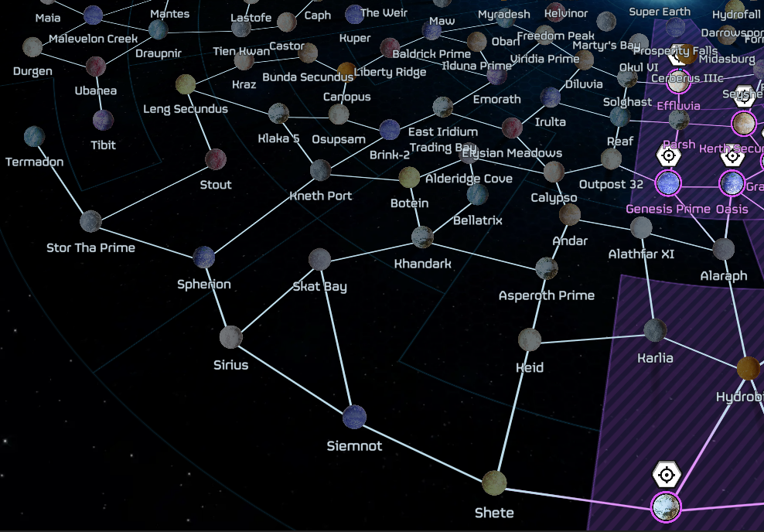Click the 'Maia' label
The width and height of the screenshot is (764, 532).
(48, 18)
